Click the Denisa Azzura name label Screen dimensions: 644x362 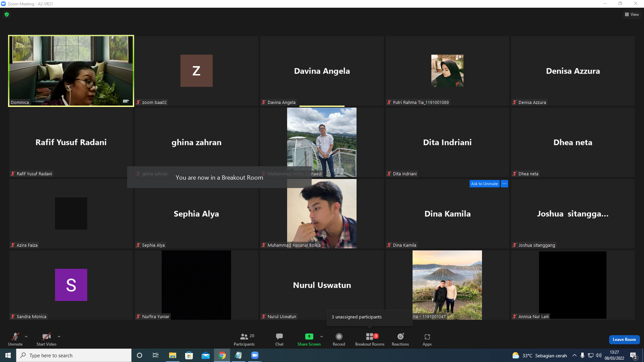click(532, 103)
